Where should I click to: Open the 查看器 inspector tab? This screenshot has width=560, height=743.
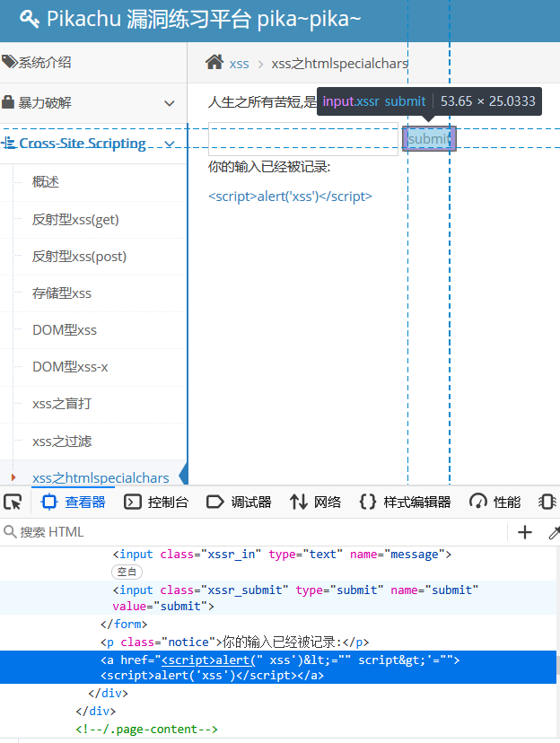point(74,502)
